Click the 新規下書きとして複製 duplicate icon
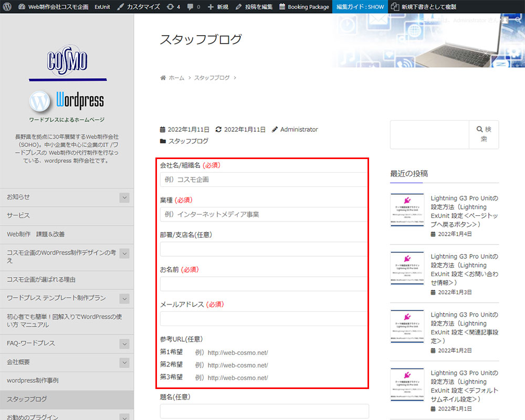The image size is (525, 420). 395,7
